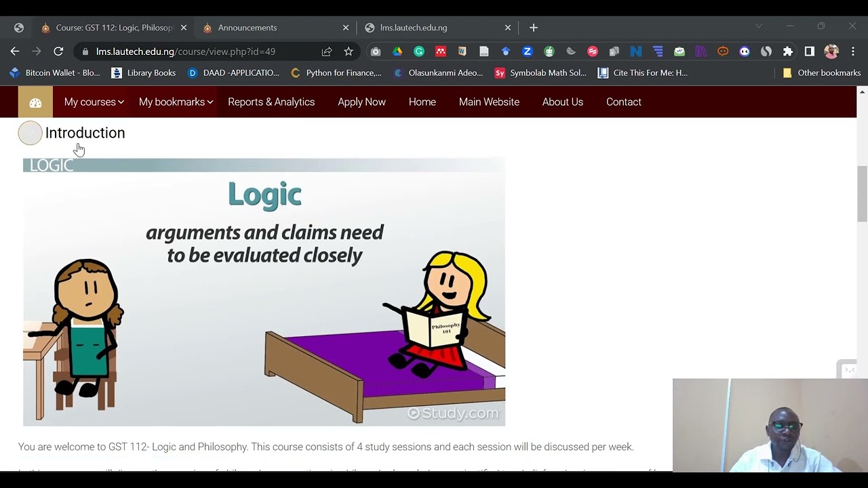Open the Symbolab Math Sol... bookmark
This screenshot has height=488, width=868.
(x=540, y=73)
